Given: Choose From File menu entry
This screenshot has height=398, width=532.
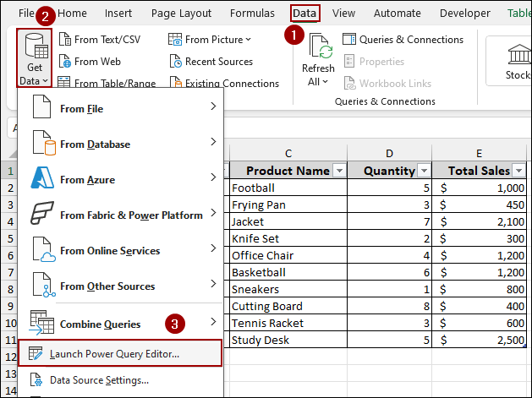Looking at the screenshot, I should 120,106.
